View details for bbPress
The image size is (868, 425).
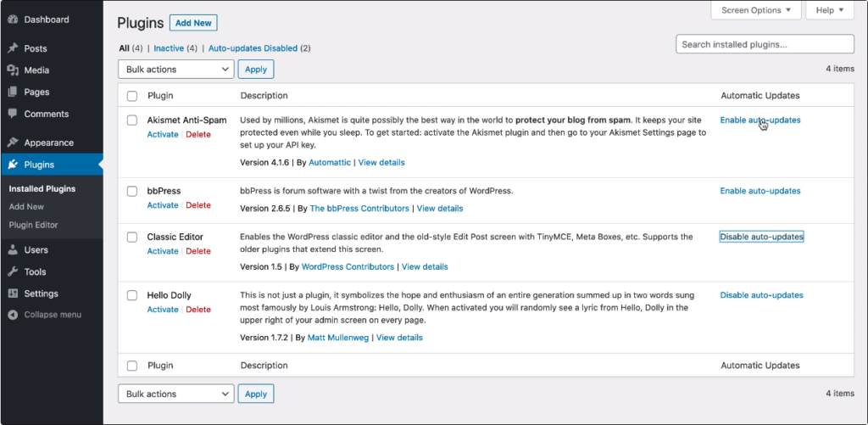tap(440, 209)
